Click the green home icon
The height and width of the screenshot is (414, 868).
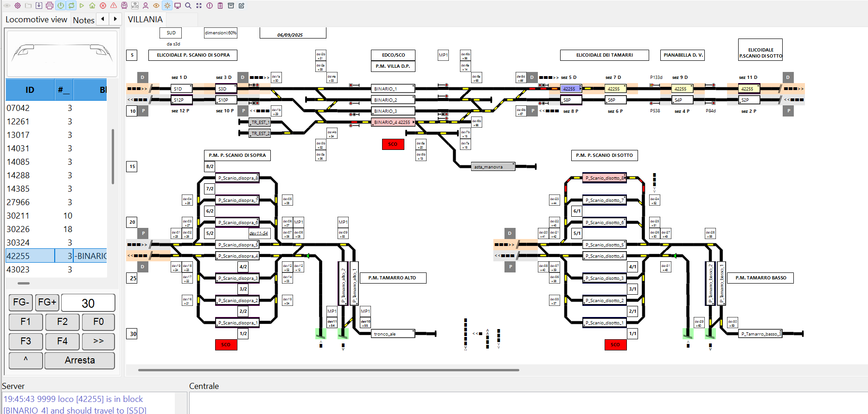92,6
